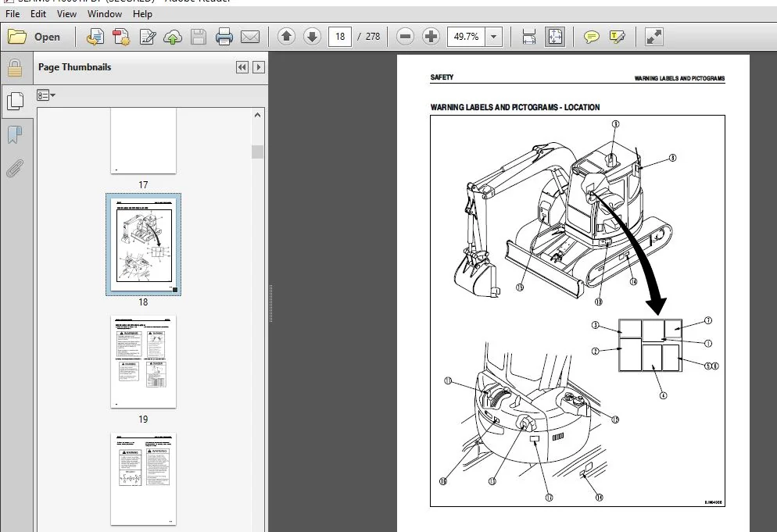
Task: Click the fit width scrolling icon
Action: (x=528, y=37)
